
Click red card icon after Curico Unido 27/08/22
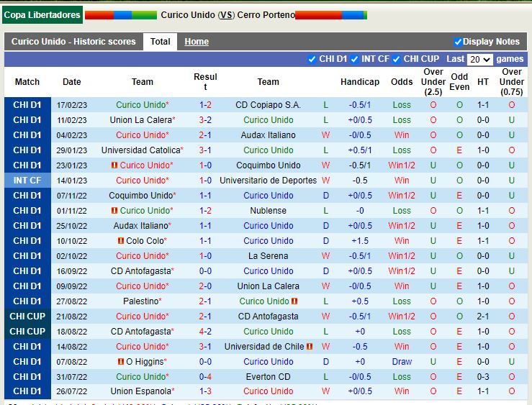click(x=294, y=301)
